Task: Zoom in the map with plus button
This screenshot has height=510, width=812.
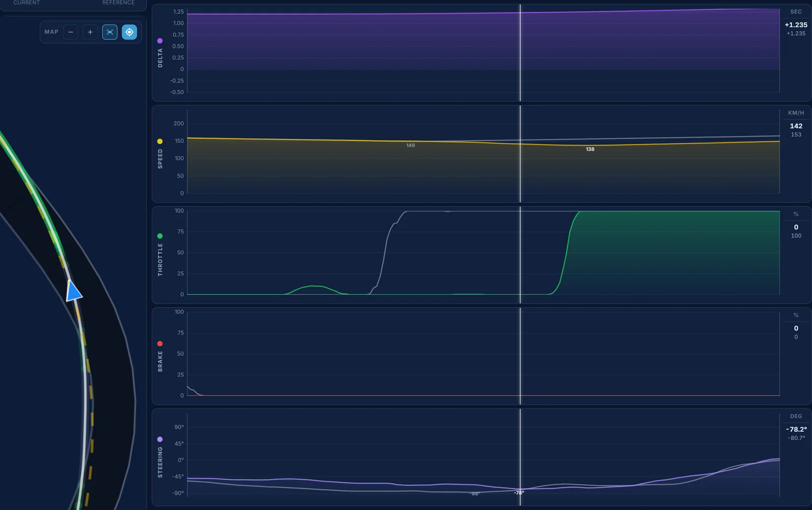Action: pos(90,32)
